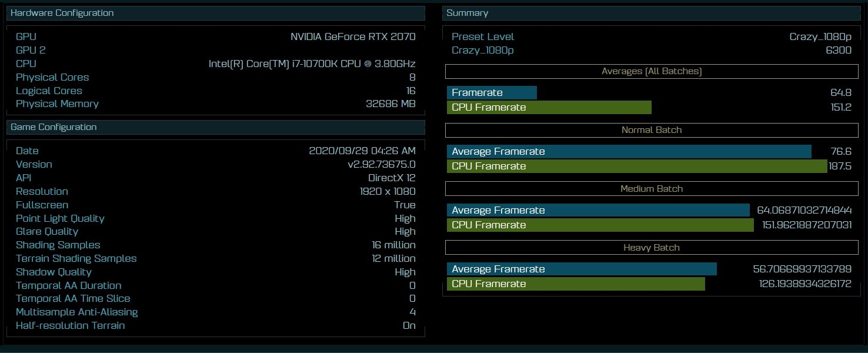Click the Heavy Batch CPU Framerate bar
This screenshot has width=868, height=353.
coord(576,284)
